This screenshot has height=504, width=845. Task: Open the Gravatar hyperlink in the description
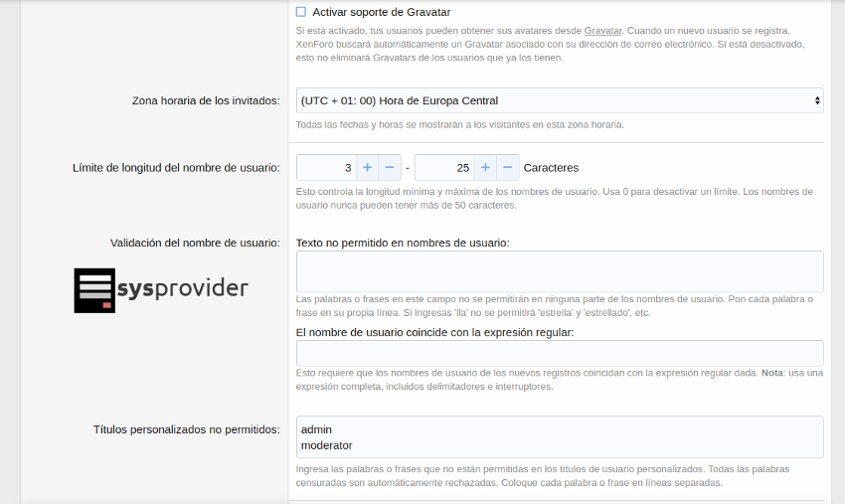(x=602, y=31)
